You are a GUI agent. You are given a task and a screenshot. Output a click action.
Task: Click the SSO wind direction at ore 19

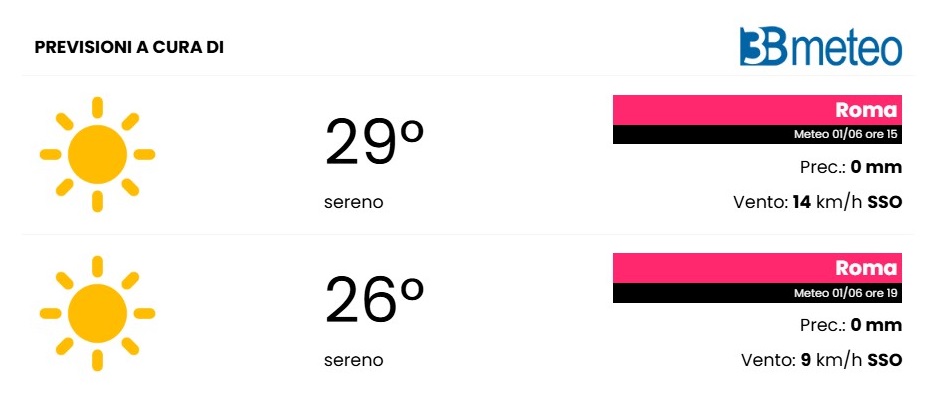pyautogui.click(x=885, y=361)
